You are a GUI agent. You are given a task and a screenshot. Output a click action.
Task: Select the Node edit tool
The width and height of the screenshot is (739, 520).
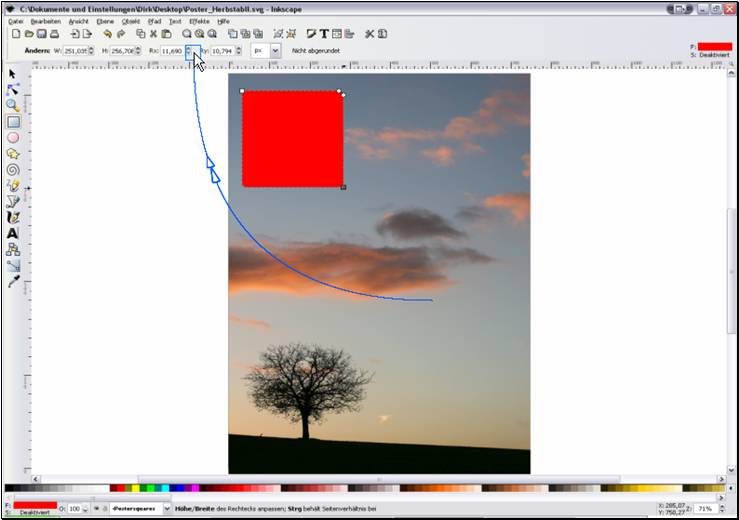(x=13, y=90)
